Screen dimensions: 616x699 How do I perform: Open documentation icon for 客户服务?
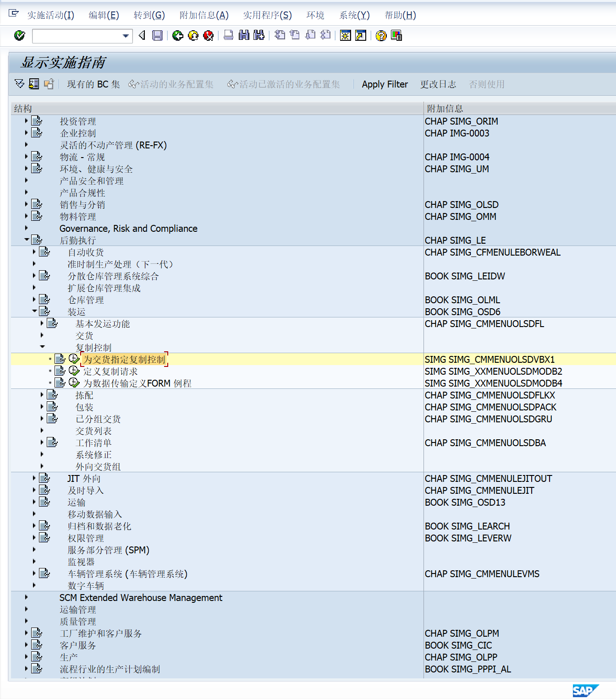click(37, 645)
